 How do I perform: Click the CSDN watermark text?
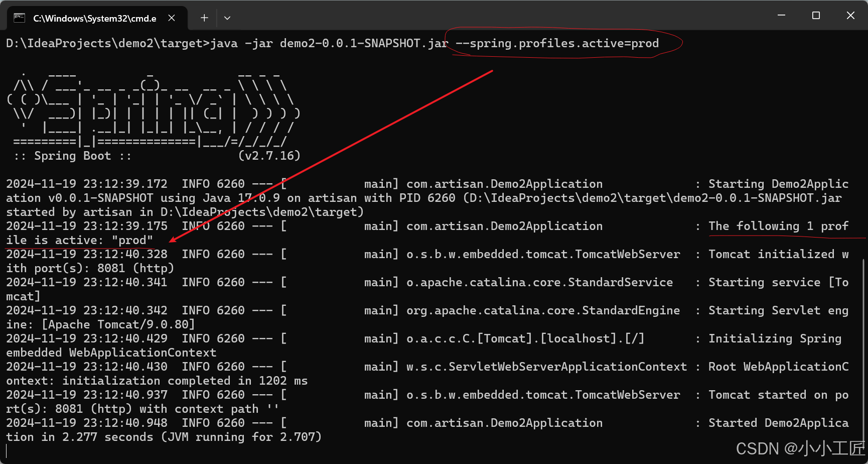click(x=800, y=448)
